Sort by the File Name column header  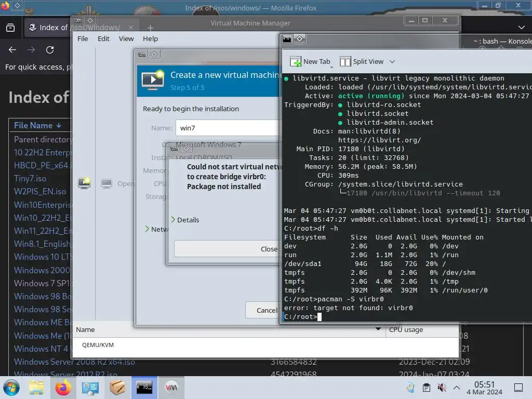pyautogui.click(x=37, y=126)
